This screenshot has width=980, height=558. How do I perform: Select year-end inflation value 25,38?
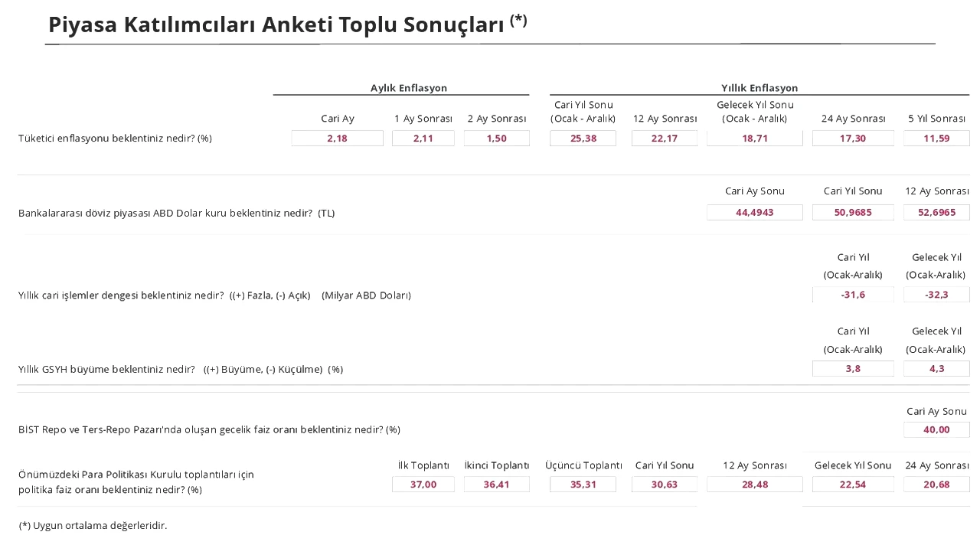coord(583,139)
